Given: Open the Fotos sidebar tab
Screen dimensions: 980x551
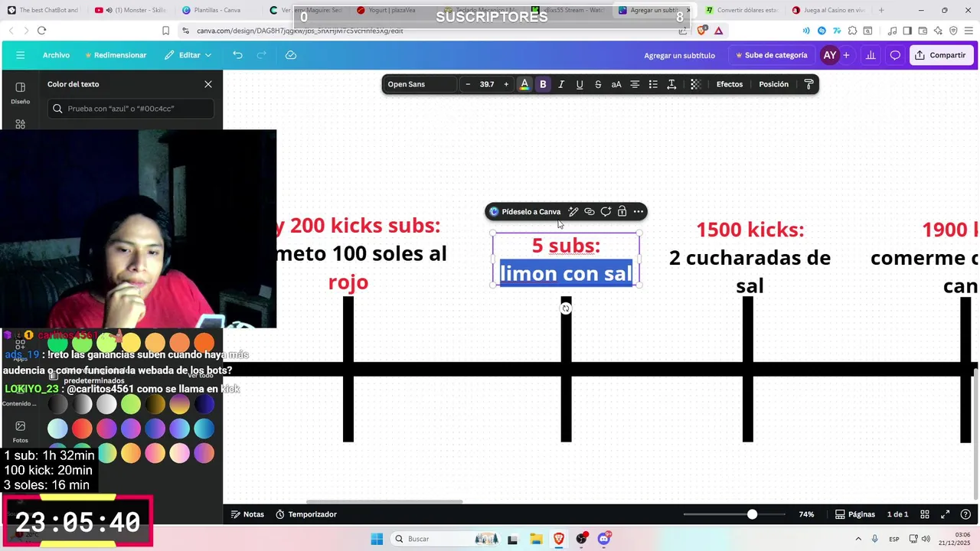Looking at the screenshot, I should click(20, 432).
